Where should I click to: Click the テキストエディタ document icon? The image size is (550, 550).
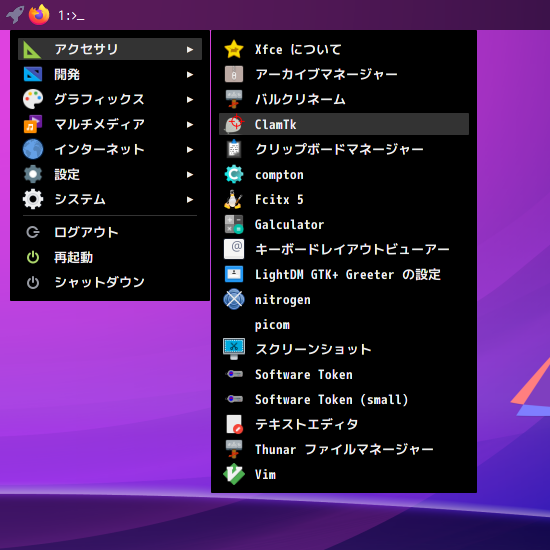coord(235,424)
